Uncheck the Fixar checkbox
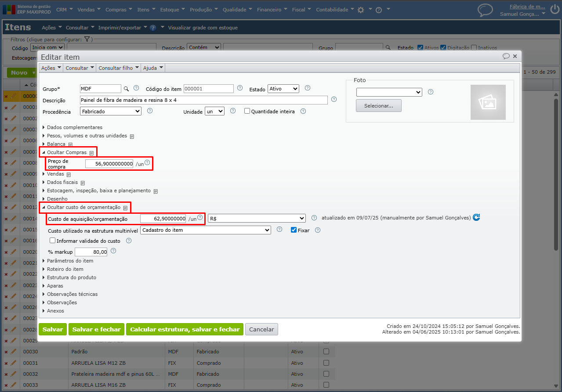562x392 pixels. pyautogui.click(x=294, y=230)
